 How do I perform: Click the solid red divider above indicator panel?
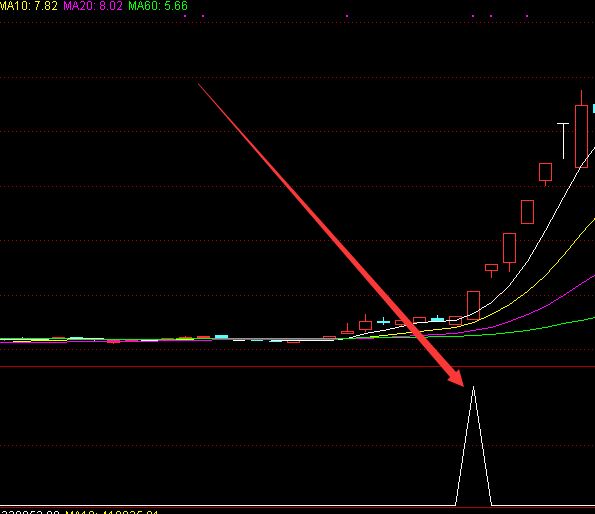pos(298,367)
